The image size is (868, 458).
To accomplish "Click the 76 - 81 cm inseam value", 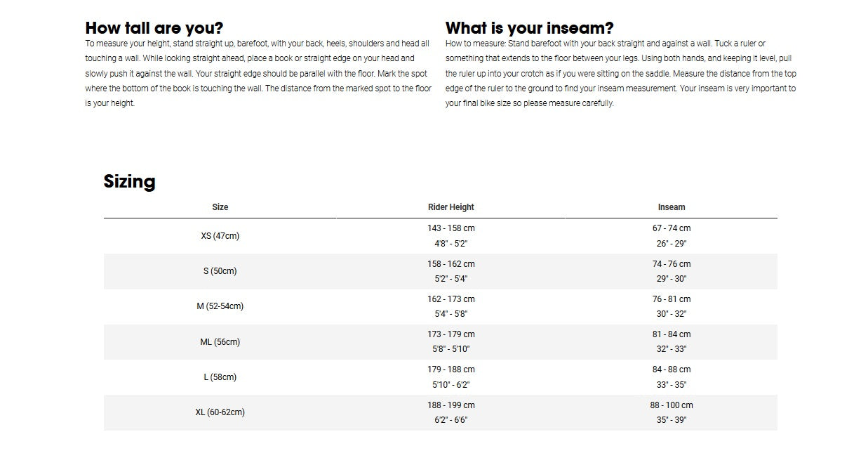I will pyautogui.click(x=672, y=299).
